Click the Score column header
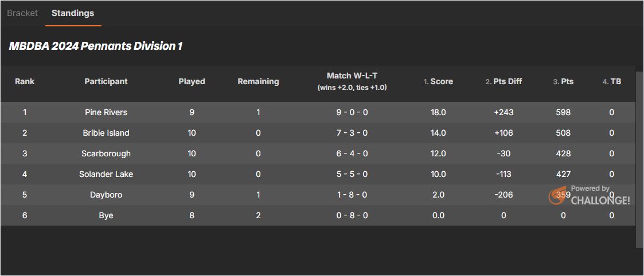The width and height of the screenshot is (644, 276). point(439,81)
